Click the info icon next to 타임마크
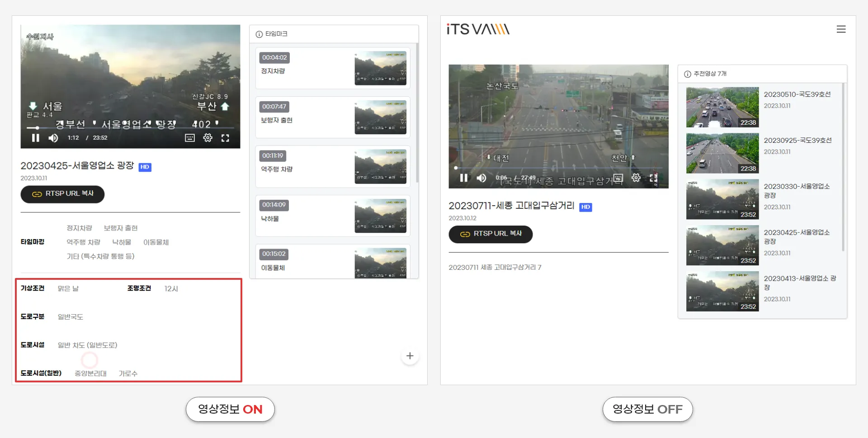 259,34
